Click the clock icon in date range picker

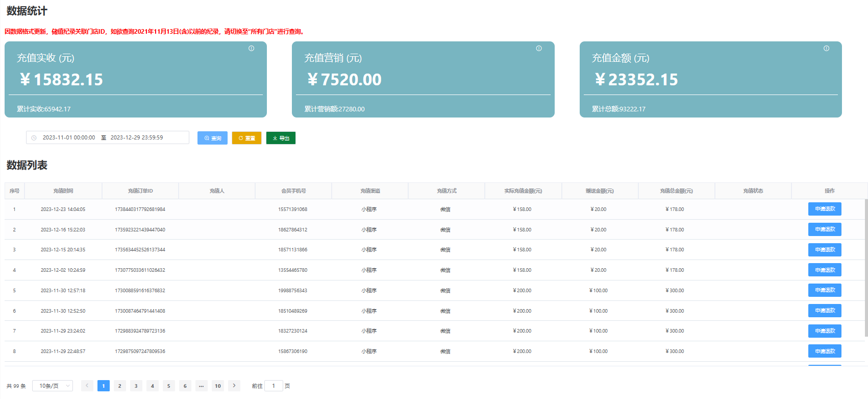[x=34, y=138]
